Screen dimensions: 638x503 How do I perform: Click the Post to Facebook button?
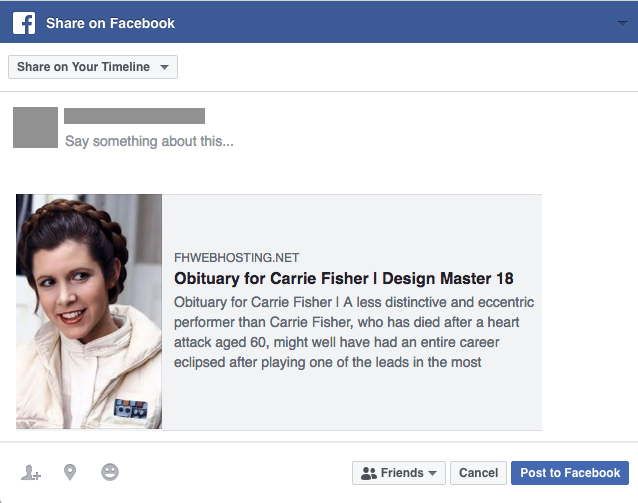coord(570,473)
